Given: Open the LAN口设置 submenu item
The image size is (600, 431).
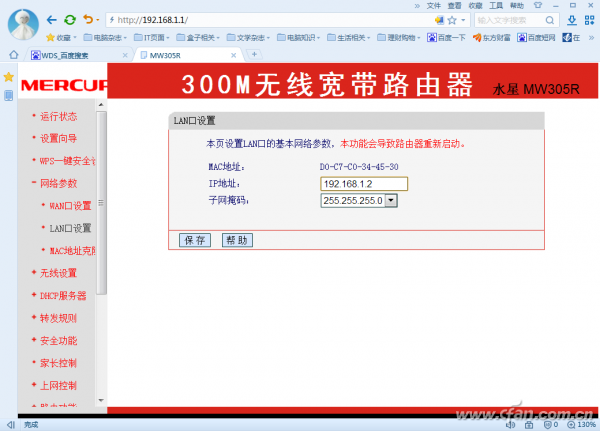Looking at the screenshot, I should (70, 229).
